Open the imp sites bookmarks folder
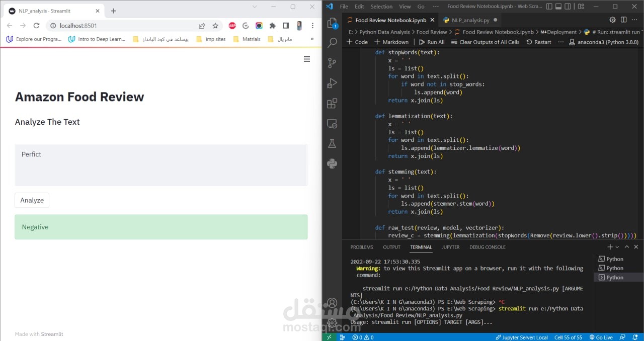Viewport: 644px width, 341px height. click(x=211, y=39)
